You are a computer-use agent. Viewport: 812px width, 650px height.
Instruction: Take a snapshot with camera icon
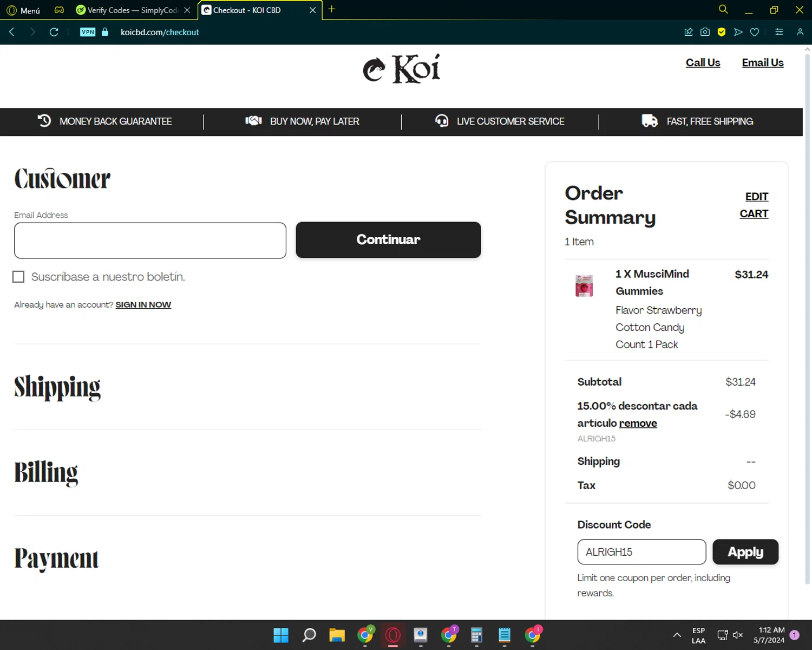[705, 32]
